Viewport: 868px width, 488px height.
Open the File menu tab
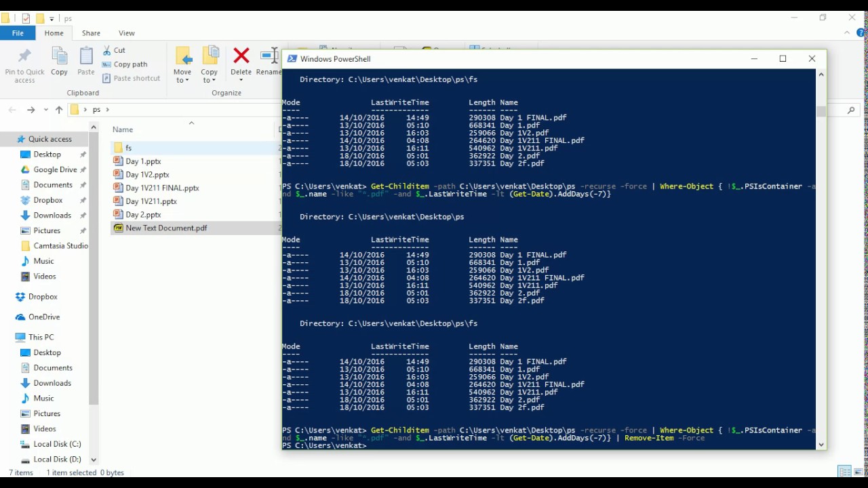18,33
